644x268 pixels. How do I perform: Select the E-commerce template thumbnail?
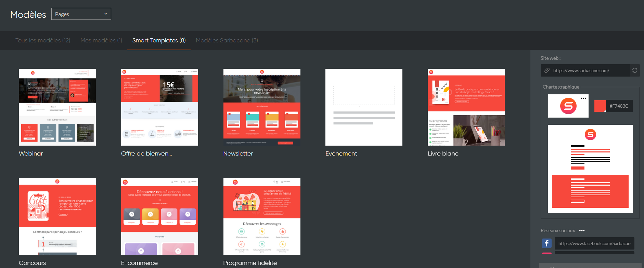tap(159, 216)
